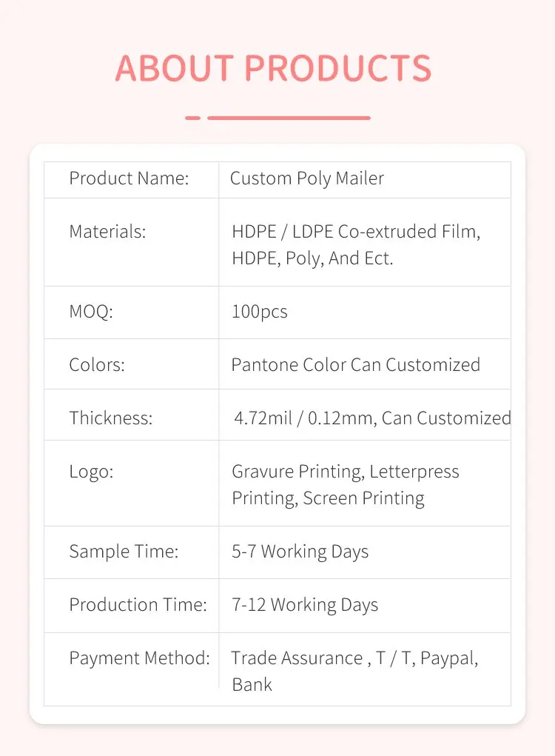The height and width of the screenshot is (756, 555).
Task: Click the long pink underline bar
Action: (289, 118)
